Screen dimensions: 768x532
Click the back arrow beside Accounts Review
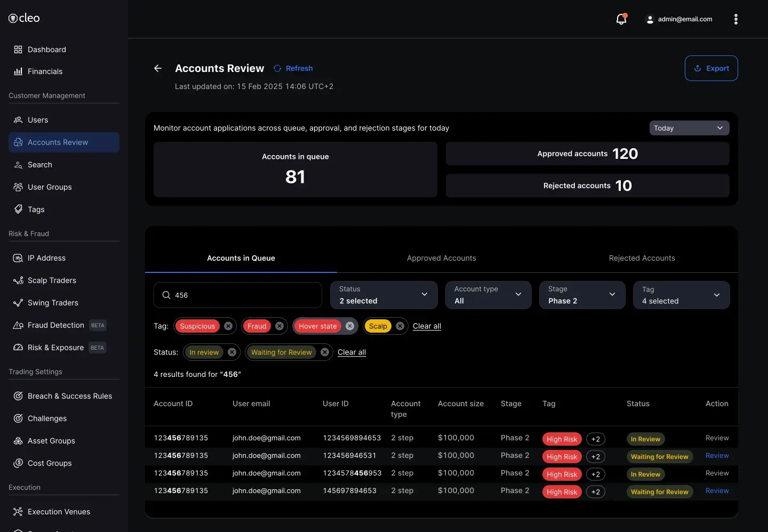(158, 68)
